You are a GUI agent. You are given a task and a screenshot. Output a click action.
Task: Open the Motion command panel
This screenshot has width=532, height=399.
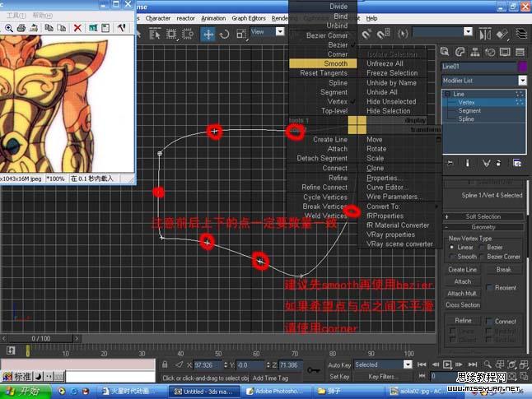tap(490, 52)
